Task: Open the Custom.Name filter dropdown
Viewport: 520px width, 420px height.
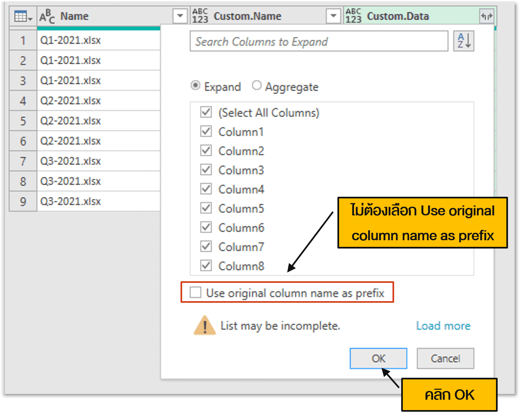Action: [333, 16]
